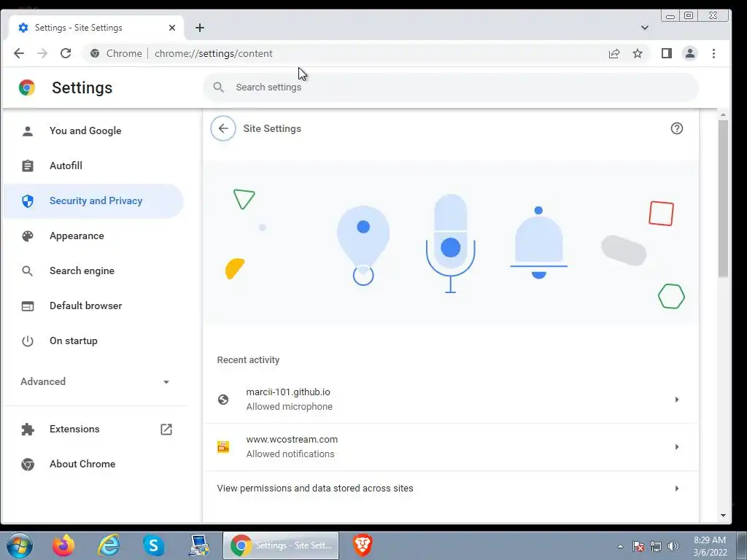Viewport: 747px width, 560px height.
Task: Launch Internet Explorer from the taskbar
Action: [x=109, y=545]
